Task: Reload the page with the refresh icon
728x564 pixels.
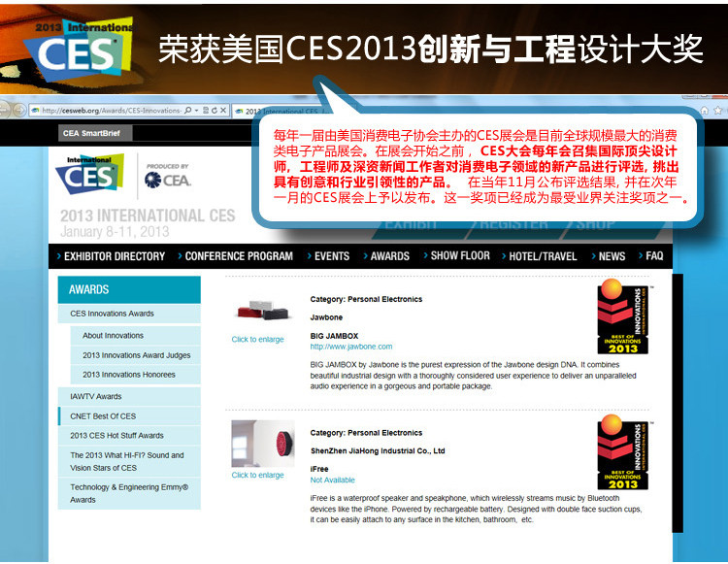Action: [x=215, y=111]
